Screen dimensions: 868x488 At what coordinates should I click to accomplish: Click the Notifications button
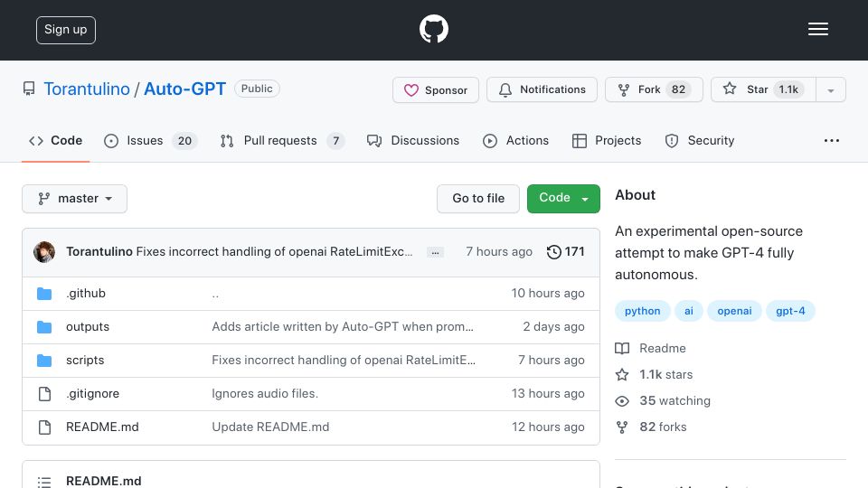[542, 89]
